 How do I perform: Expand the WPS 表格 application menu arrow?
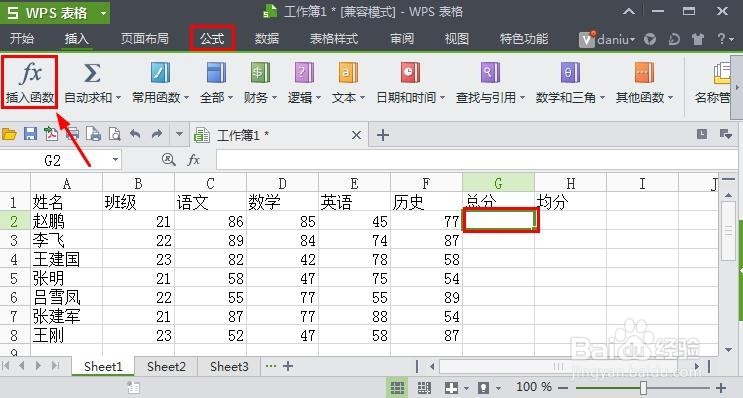103,13
